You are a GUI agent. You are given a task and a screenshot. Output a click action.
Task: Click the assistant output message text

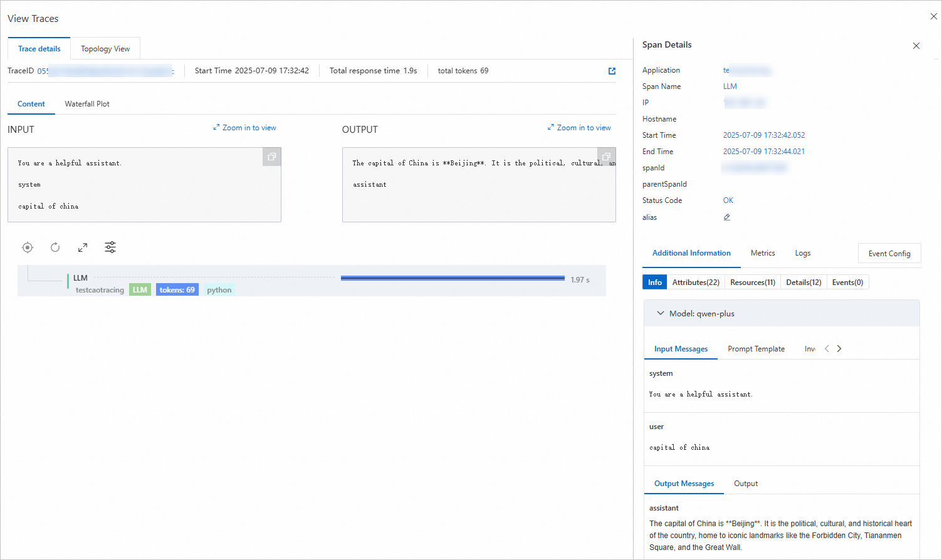tap(780, 536)
